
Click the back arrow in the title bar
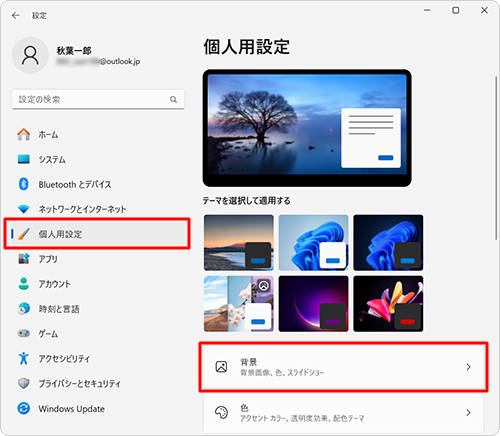[x=16, y=15]
